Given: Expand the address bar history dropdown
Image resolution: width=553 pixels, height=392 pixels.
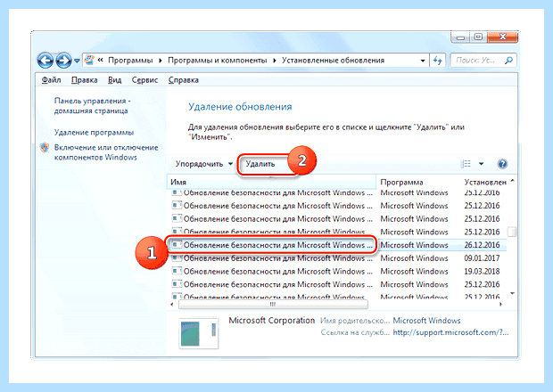Looking at the screenshot, I should click(423, 61).
